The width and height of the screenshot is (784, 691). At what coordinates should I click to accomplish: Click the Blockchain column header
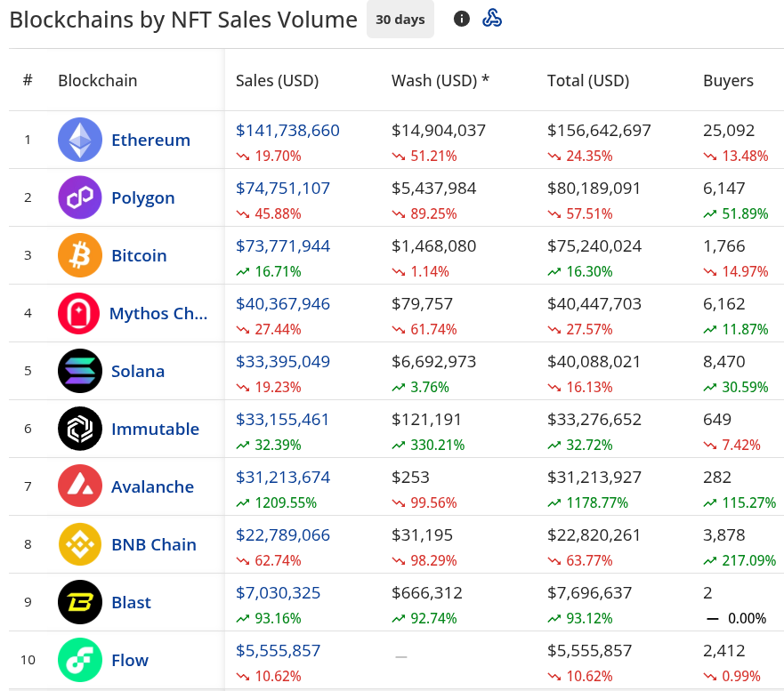coord(98,80)
